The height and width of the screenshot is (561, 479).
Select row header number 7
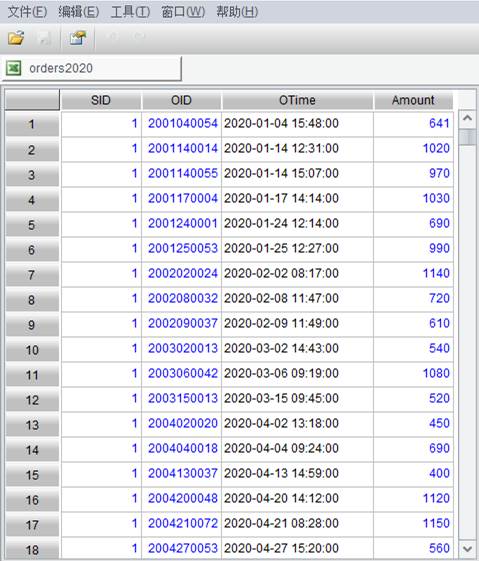32,275
